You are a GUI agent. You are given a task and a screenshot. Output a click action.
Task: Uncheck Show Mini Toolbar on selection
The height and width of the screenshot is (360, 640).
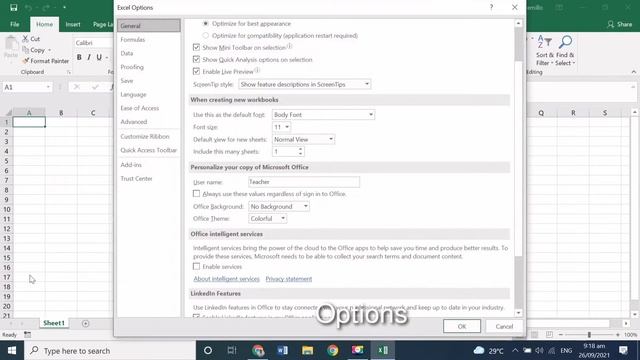pyautogui.click(x=196, y=47)
